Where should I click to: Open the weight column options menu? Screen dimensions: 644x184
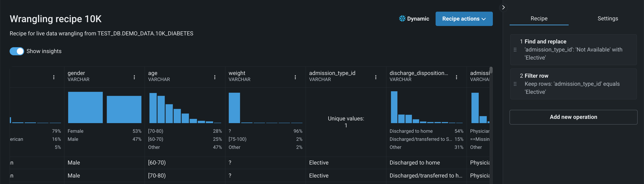tap(295, 77)
